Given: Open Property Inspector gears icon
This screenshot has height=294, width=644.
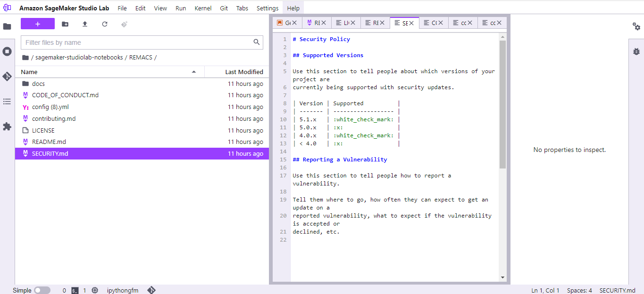Looking at the screenshot, I should (636, 26).
